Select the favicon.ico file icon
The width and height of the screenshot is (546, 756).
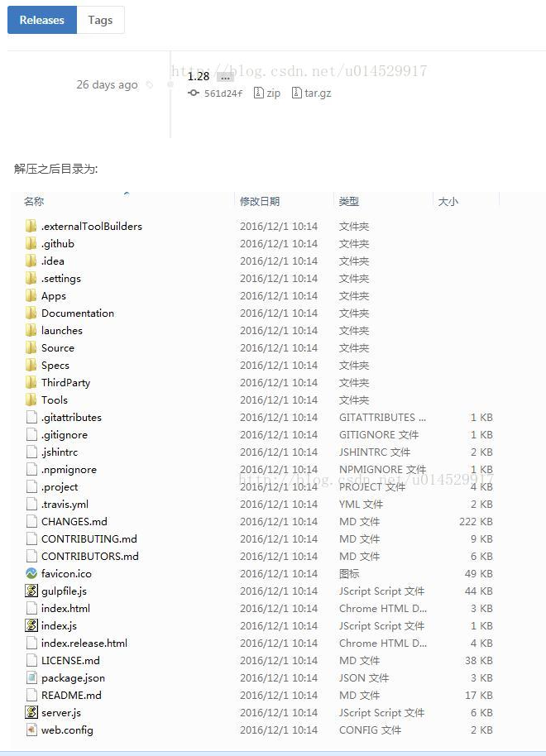point(31,573)
